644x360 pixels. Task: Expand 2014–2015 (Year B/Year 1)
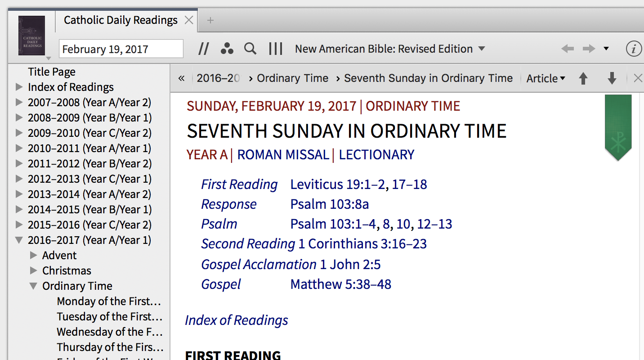[x=19, y=209]
